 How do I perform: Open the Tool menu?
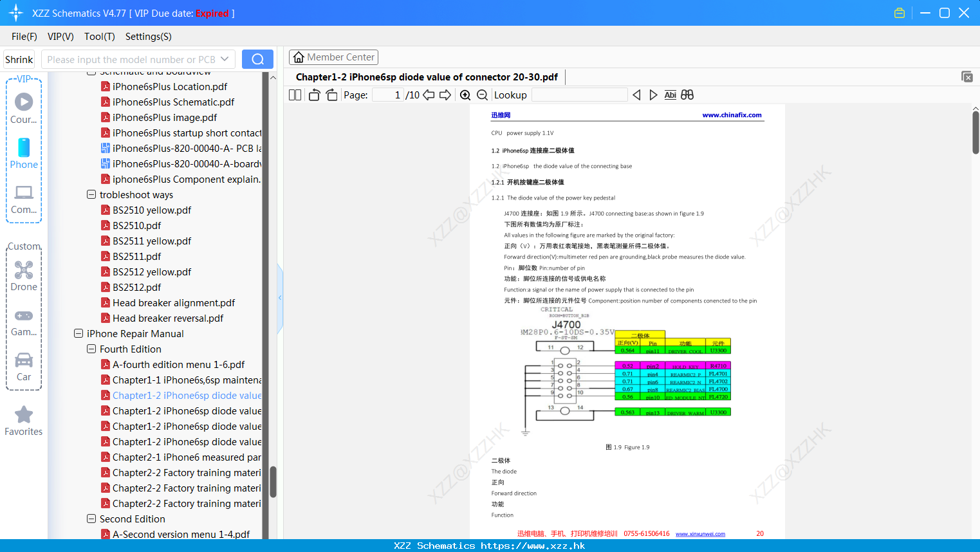(100, 37)
